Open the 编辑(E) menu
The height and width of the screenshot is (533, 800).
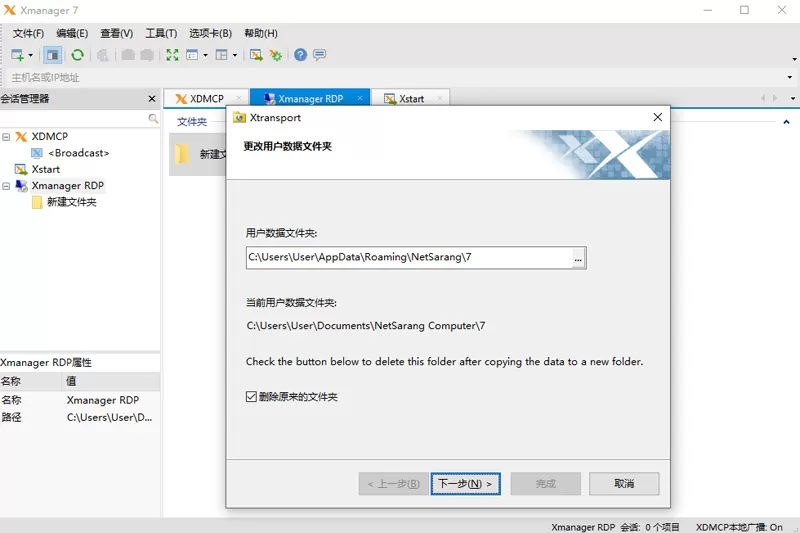coord(72,33)
